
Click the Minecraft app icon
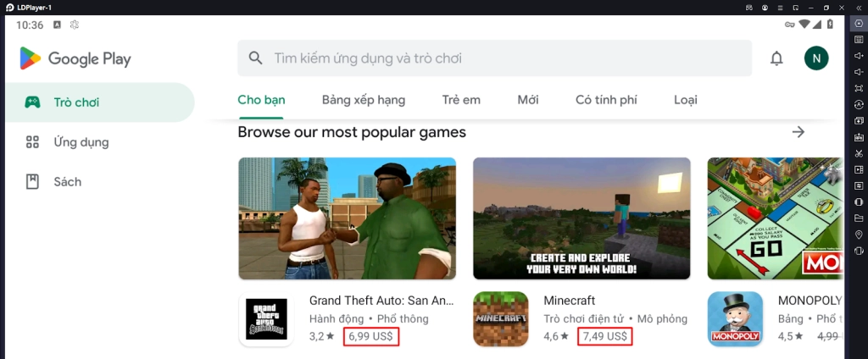500,319
